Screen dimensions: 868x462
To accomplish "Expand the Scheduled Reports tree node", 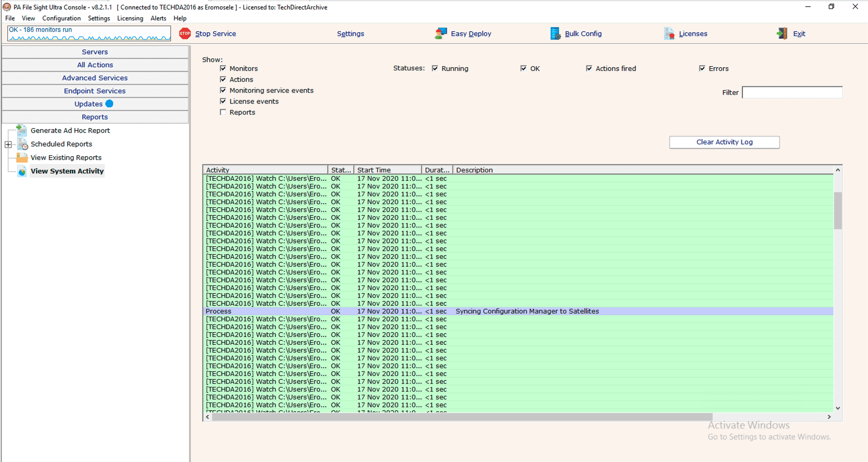I will pos(8,144).
